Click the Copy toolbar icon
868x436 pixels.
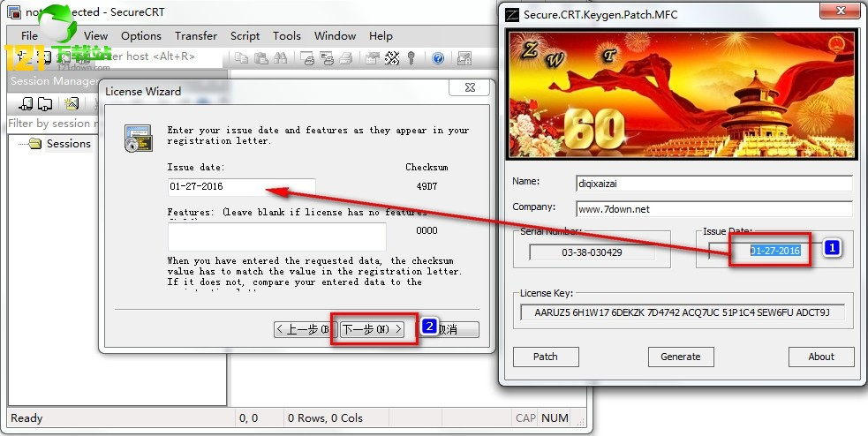[x=241, y=57]
